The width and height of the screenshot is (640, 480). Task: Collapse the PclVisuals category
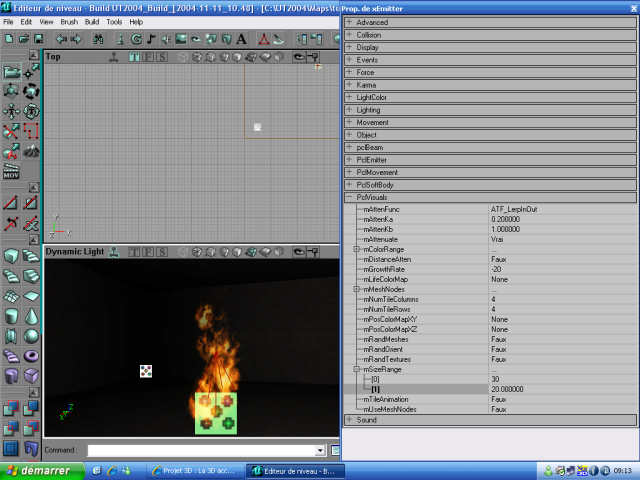[x=349, y=197]
